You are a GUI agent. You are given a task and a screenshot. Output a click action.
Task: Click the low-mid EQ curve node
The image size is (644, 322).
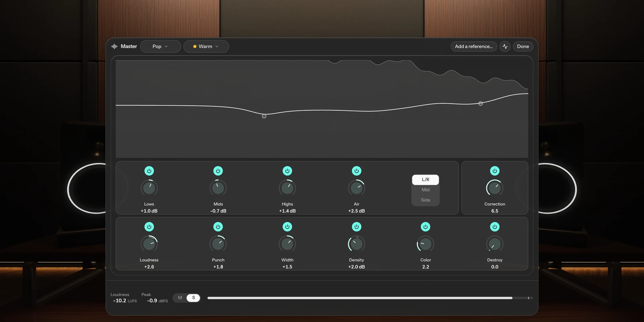tap(264, 116)
